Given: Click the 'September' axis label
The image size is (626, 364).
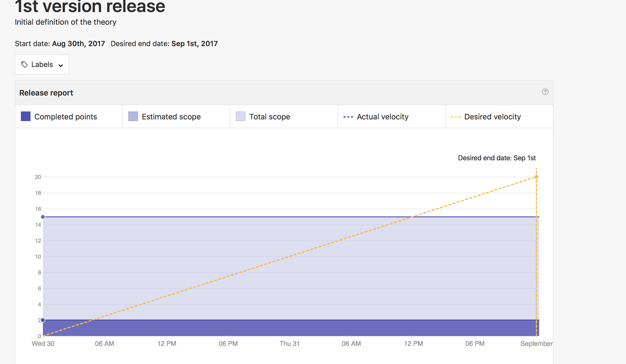Looking at the screenshot, I should click(x=536, y=344).
